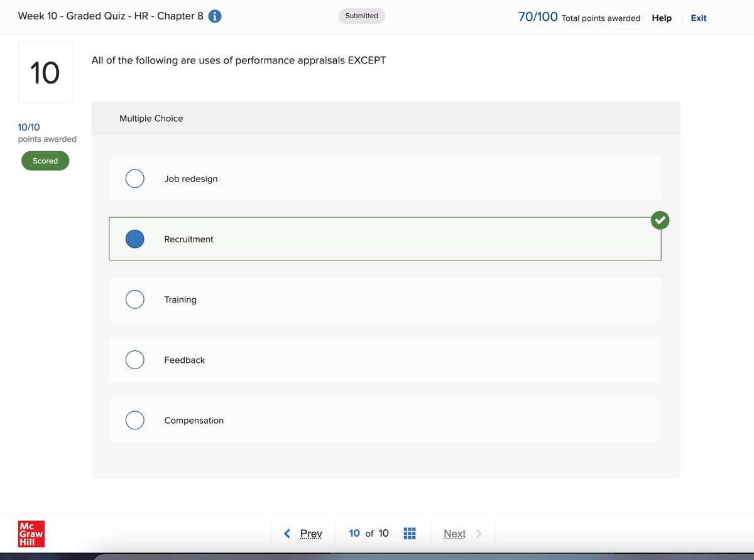The image size is (754, 560).
Task: Click the question number 10 box
Action: (x=45, y=72)
